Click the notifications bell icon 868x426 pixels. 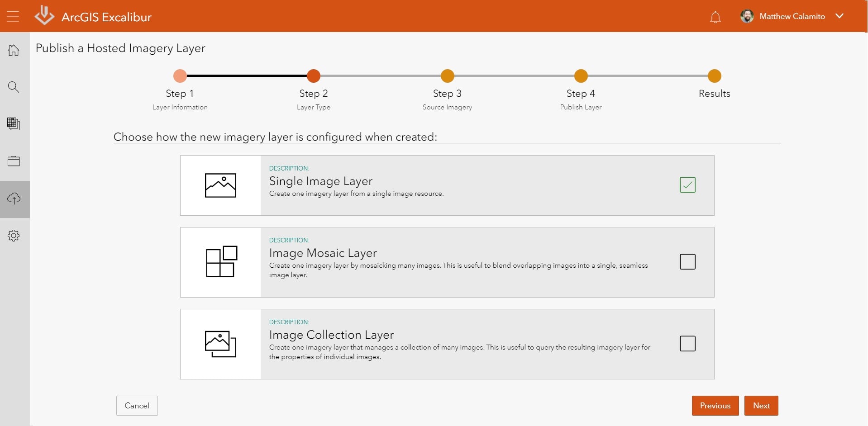click(715, 16)
